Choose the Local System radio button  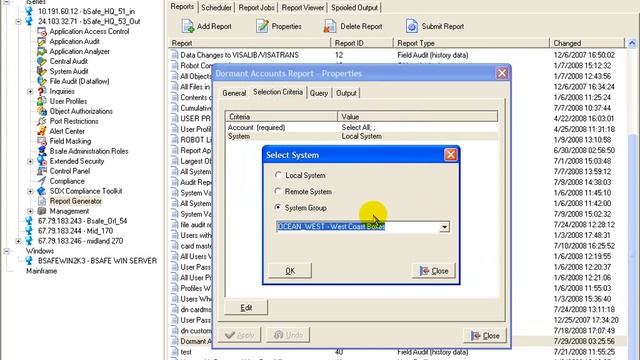tap(278, 175)
